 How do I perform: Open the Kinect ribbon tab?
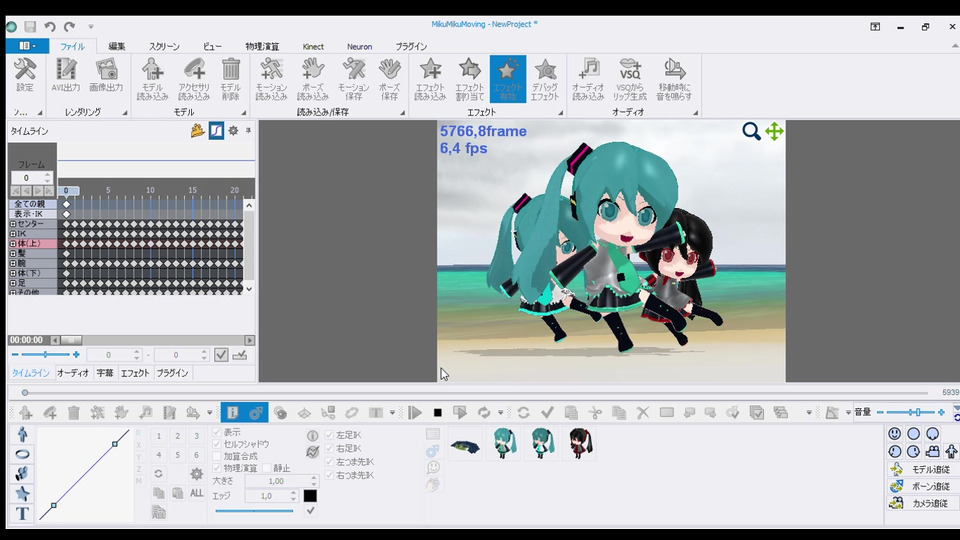click(x=313, y=47)
